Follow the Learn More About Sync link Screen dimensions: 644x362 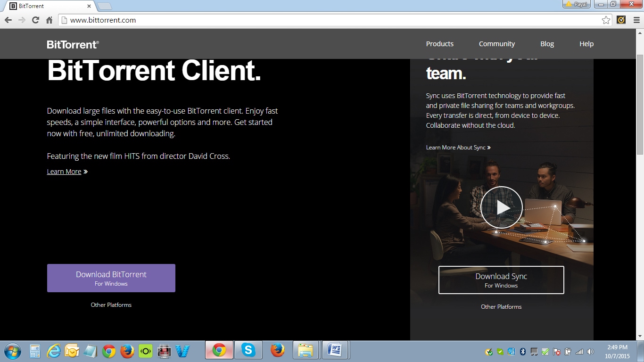pos(458,148)
